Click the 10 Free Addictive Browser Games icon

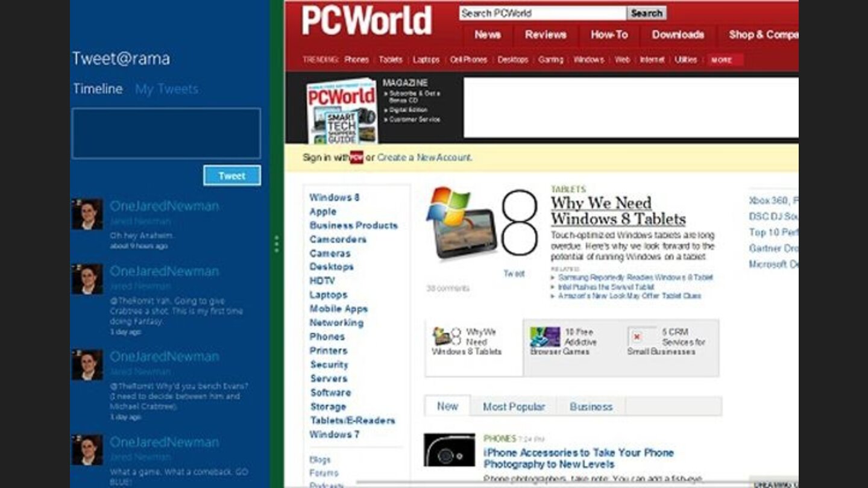[x=544, y=337]
